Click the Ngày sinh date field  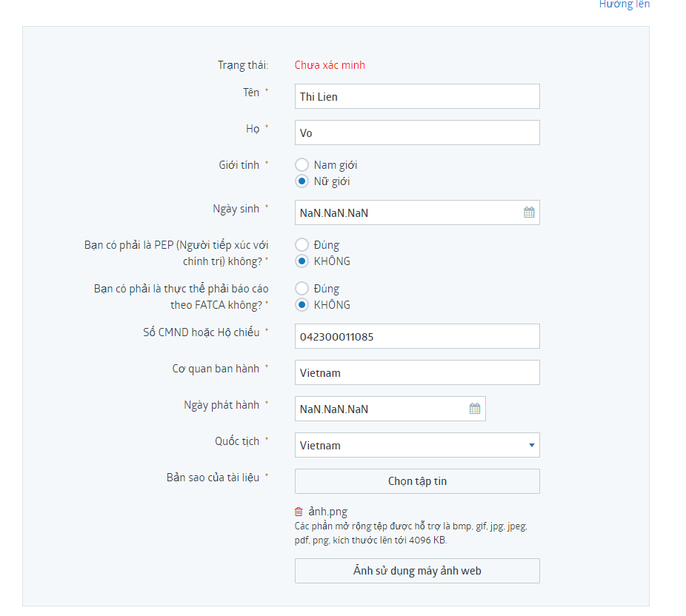417,212
